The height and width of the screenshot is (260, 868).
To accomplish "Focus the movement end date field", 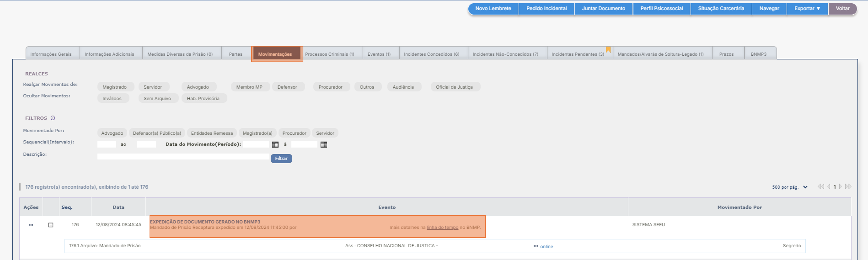I will point(304,144).
